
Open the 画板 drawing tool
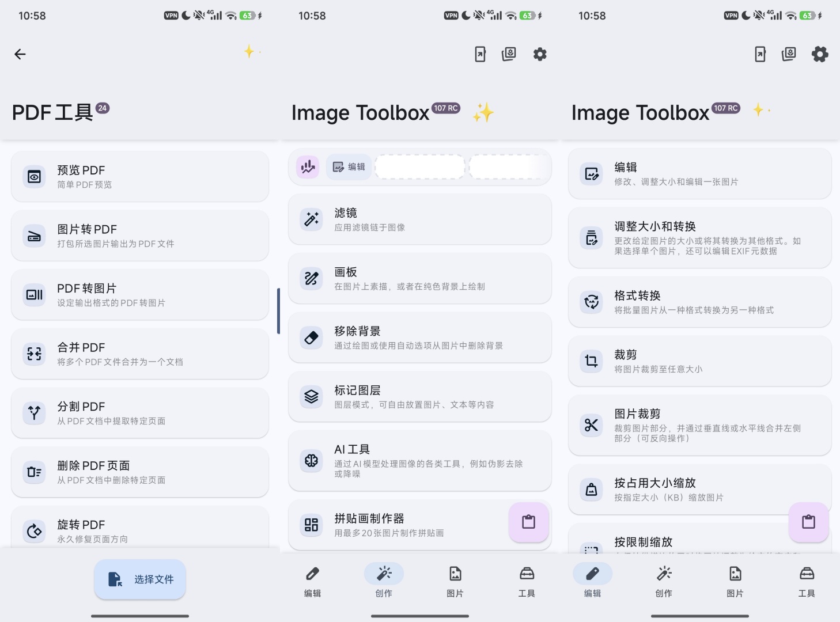pyautogui.click(x=420, y=279)
